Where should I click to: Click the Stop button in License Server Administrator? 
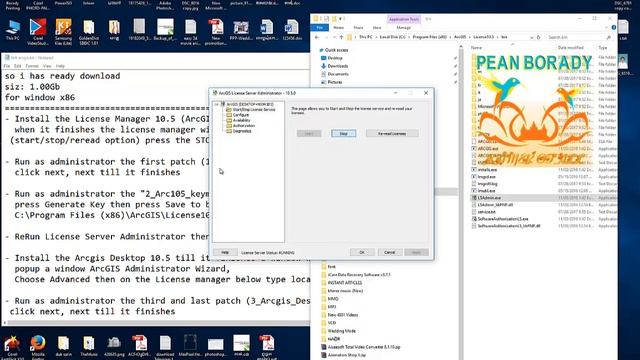click(344, 133)
